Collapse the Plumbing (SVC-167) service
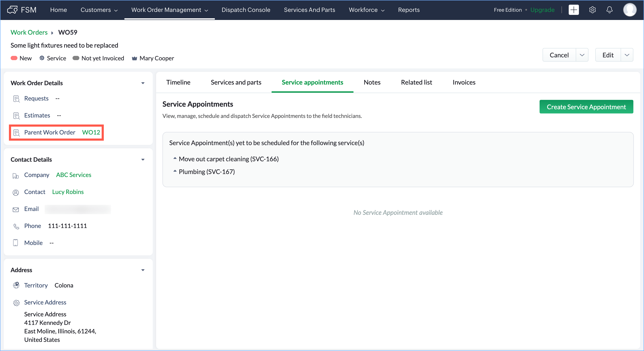The width and height of the screenshot is (644, 351). (x=175, y=171)
